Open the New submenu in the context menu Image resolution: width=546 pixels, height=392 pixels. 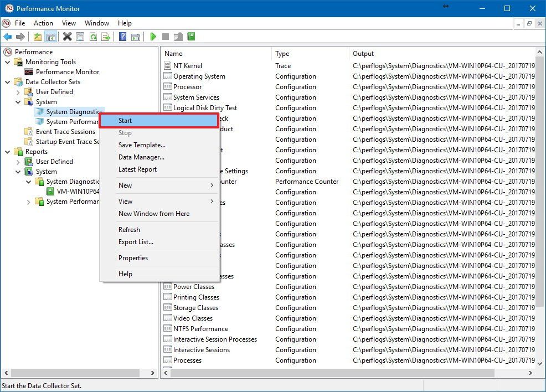click(125, 185)
